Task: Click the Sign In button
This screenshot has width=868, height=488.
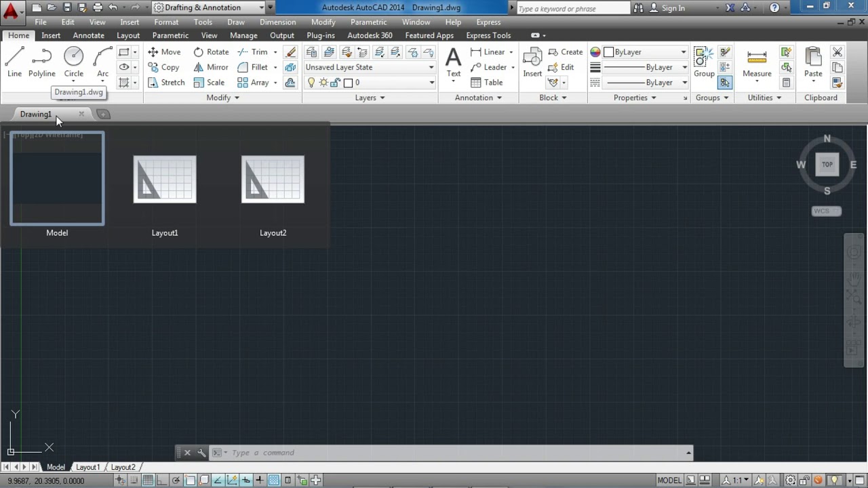Action: pyautogui.click(x=667, y=7)
